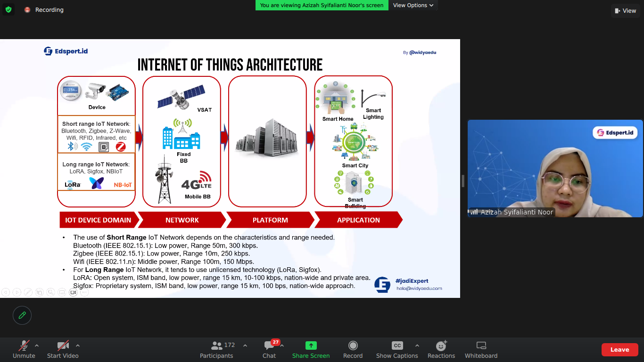Click the panel divider handle beside speaker video
This screenshot has width=644, height=362.
tap(463, 181)
